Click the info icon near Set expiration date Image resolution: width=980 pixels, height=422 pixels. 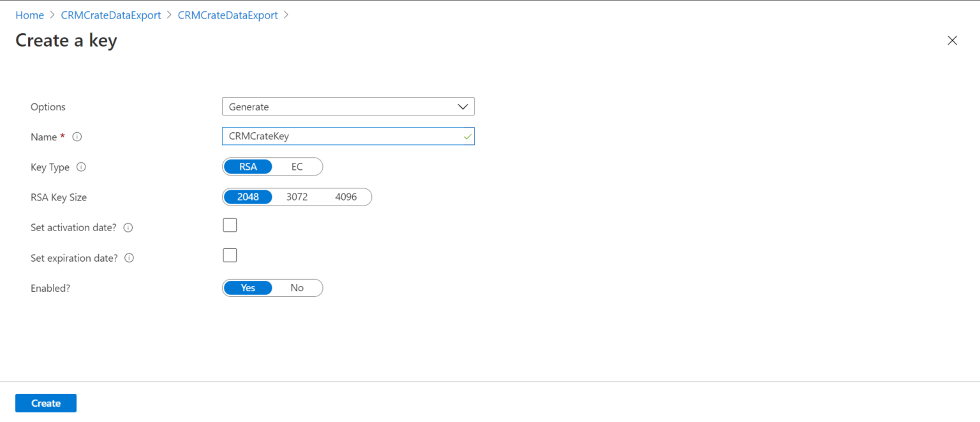point(128,257)
